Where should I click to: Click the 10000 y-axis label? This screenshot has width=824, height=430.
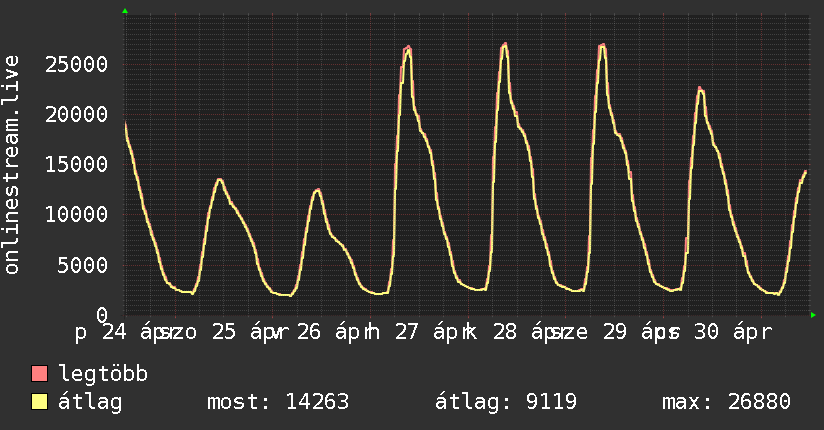76,214
